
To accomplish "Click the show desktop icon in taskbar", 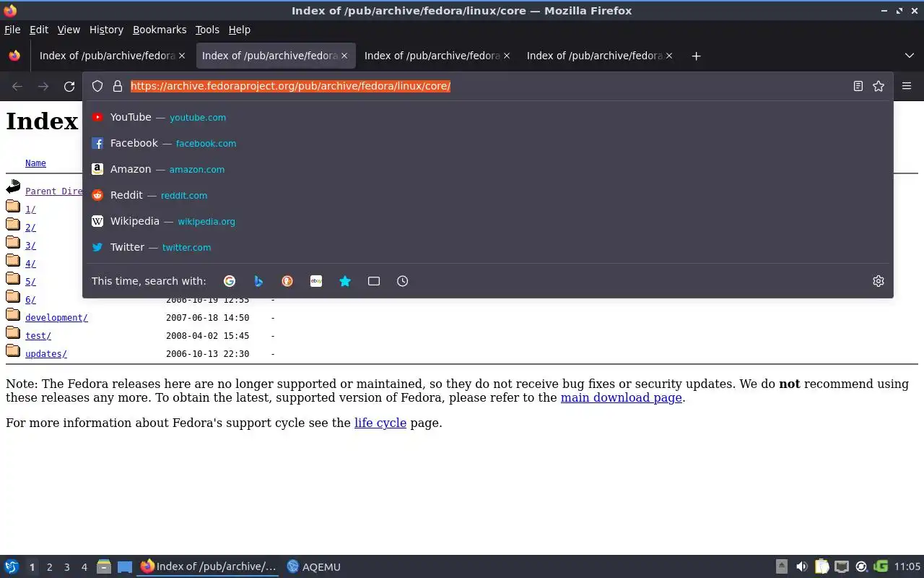I will (125, 566).
